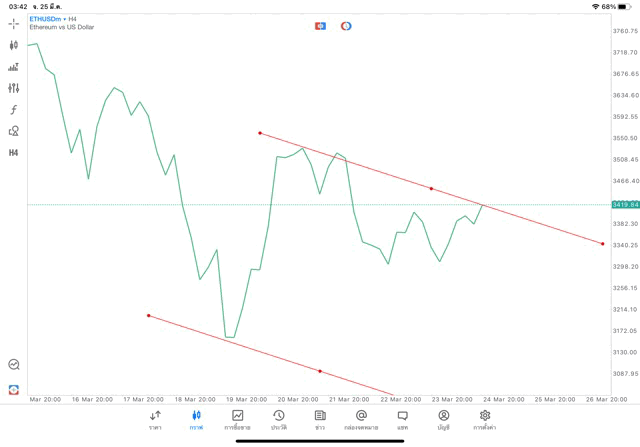
Task: Open the indicators function icon
Action: tap(14, 110)
